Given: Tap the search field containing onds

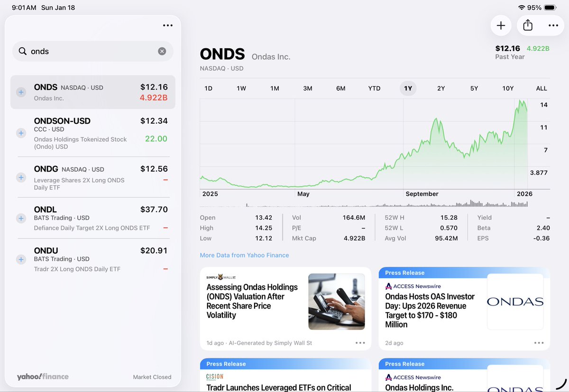Looking at the screenshot, I should pos(93,51).
